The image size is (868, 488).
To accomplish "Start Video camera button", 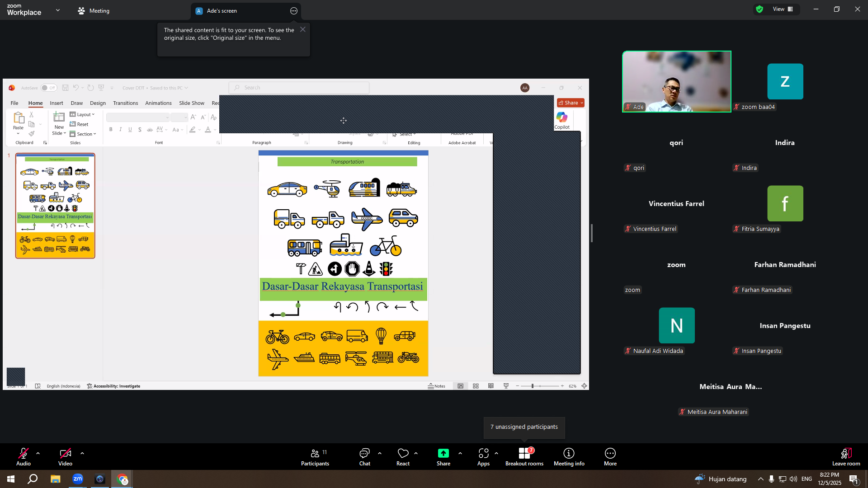I will pyautogui.click(x=65, y=457).
